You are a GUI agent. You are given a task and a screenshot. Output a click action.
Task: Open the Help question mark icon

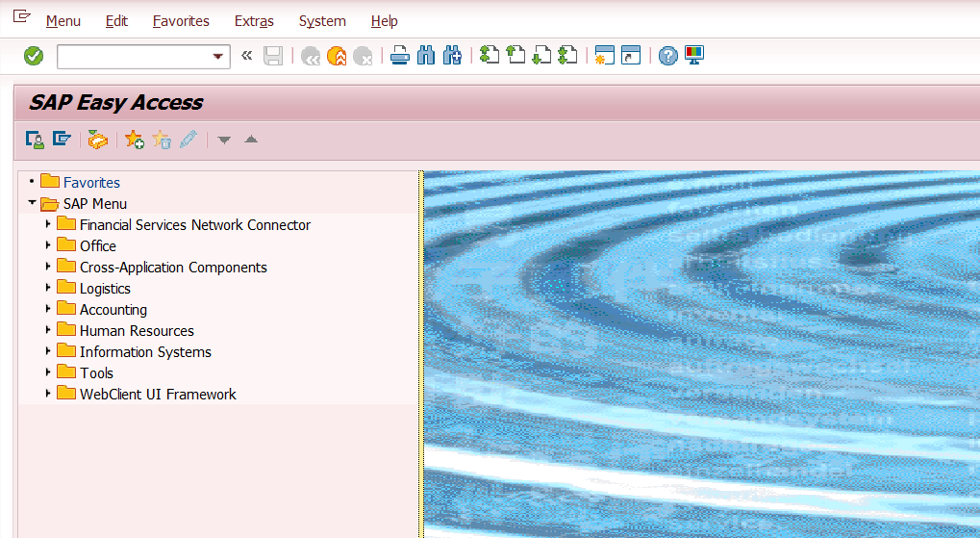(x=668, y=56)
